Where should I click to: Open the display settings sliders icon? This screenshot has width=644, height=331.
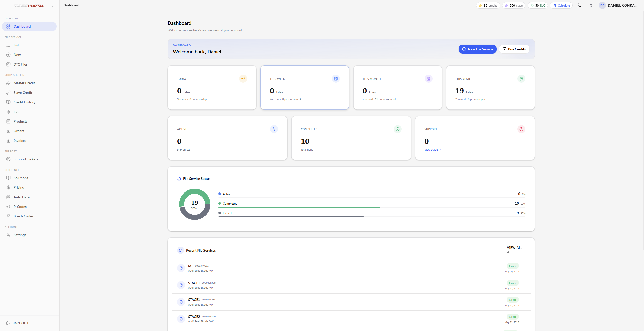pyautogui.click(x=590, y=5)
